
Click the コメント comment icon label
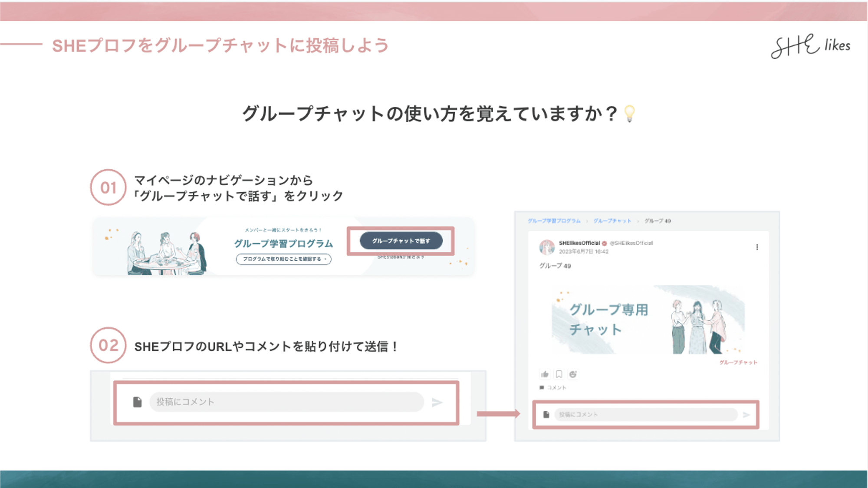click(x=553, y=387)
